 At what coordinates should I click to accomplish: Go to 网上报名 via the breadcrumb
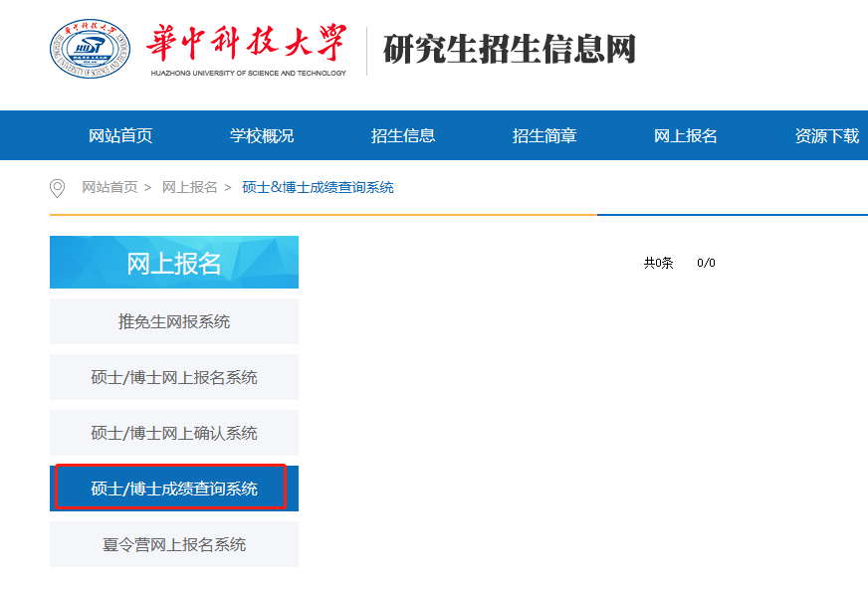coord(190,187)
